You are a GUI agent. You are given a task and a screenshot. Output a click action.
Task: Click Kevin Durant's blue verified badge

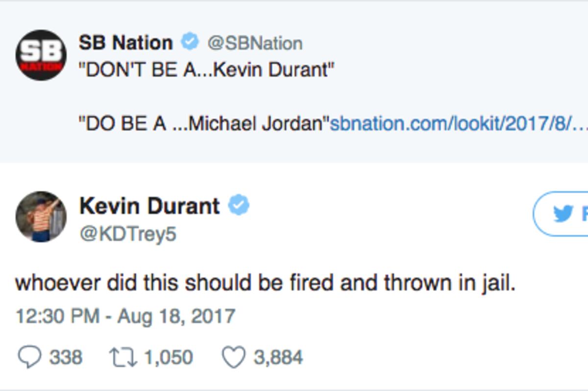239,205
